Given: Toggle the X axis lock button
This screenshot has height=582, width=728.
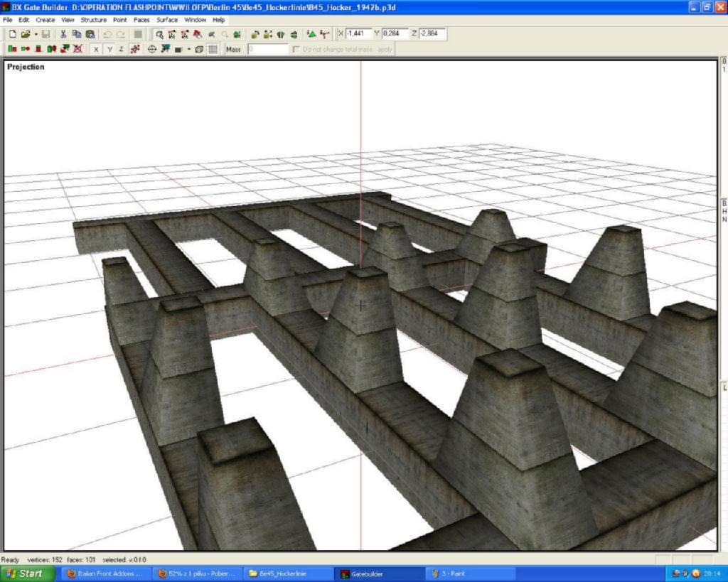Looking at the screenshot, I should point(96,49).
